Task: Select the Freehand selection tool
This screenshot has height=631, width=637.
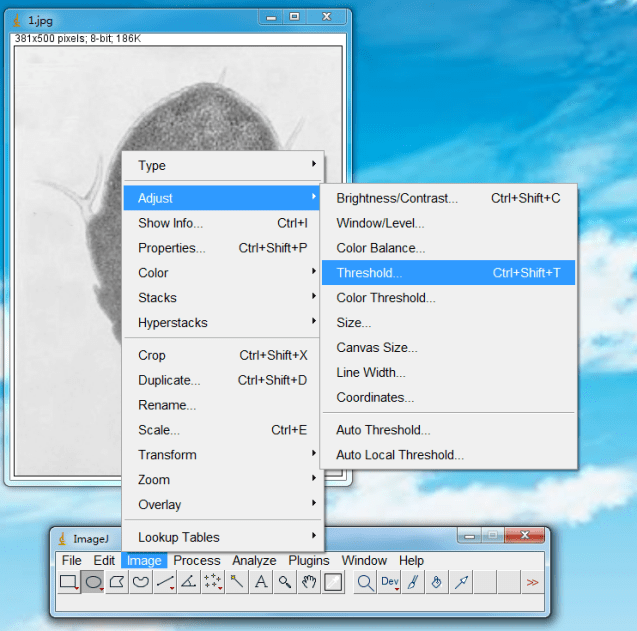Action: [141, 582]
